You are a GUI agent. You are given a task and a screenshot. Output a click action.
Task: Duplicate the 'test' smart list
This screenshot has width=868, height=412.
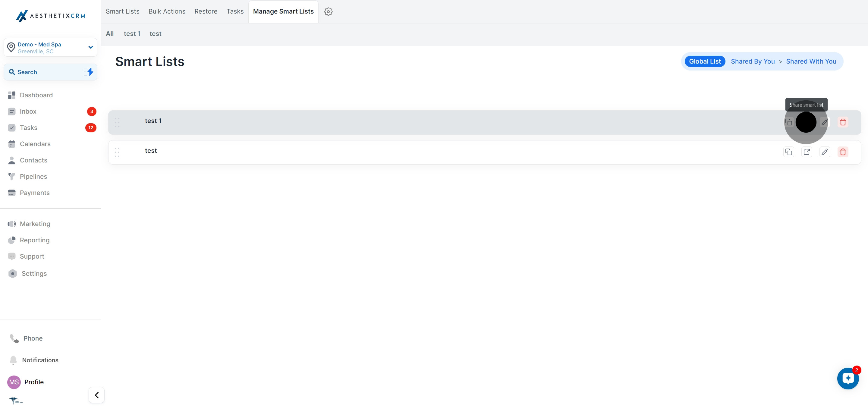pos(788,152)
